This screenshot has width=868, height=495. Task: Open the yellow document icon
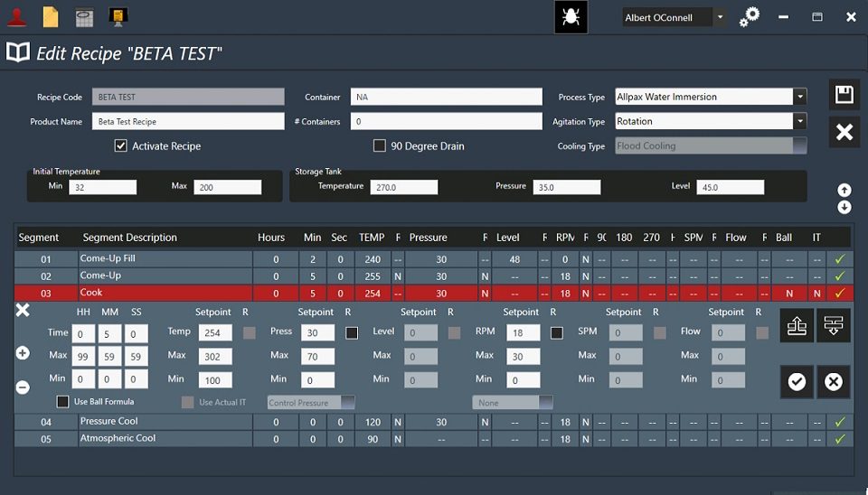click(x=51, y=16)
